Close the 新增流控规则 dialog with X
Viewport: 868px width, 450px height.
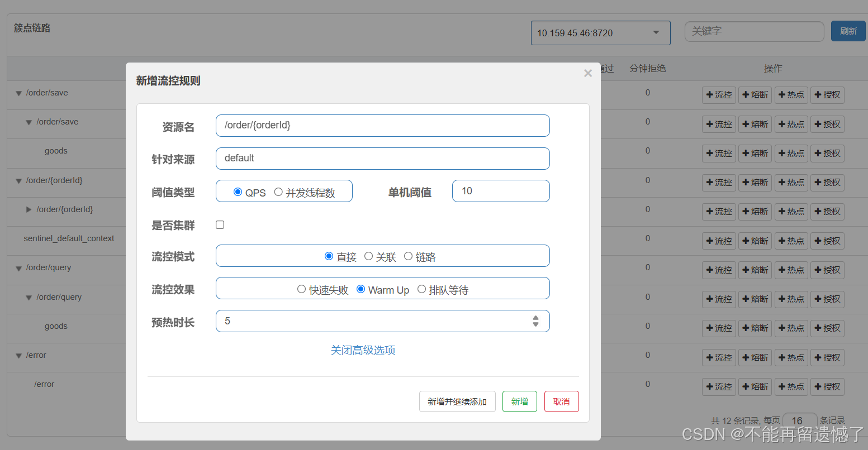(588, 73)
